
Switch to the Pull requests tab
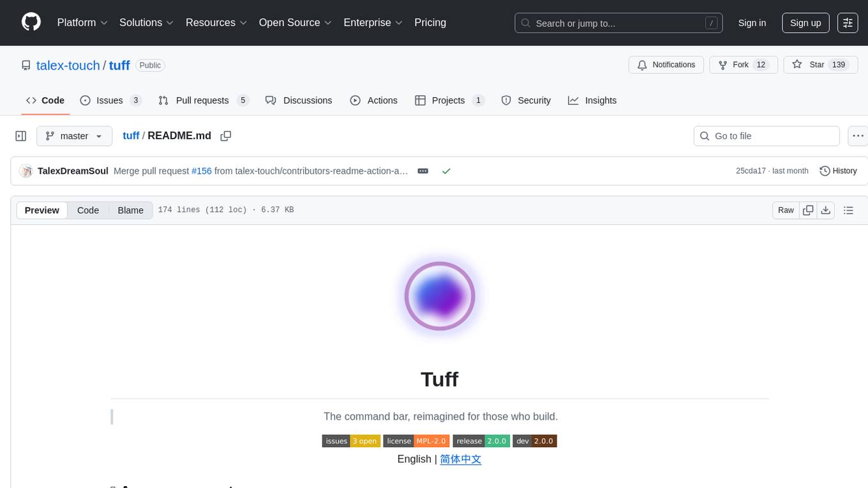point(203,100)
